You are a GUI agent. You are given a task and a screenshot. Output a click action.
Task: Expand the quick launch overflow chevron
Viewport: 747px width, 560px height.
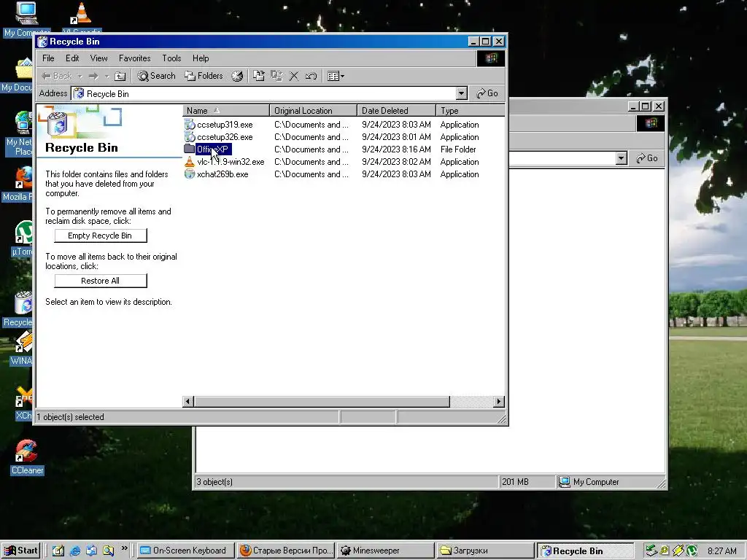tap(124, 548)
